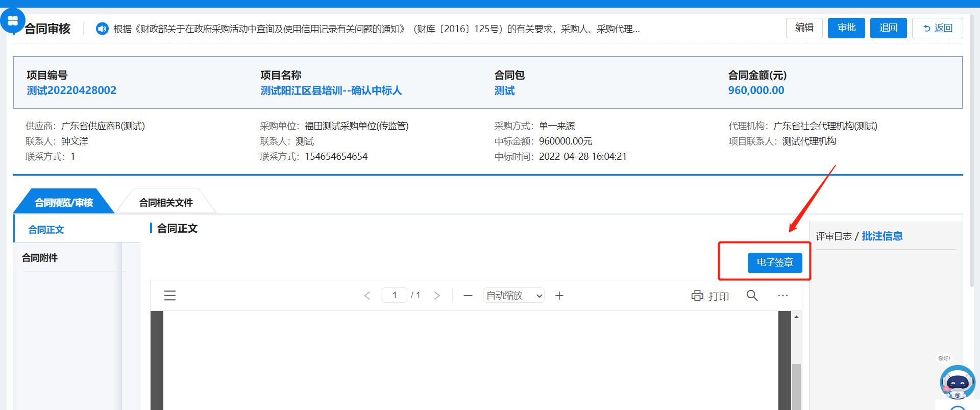Click the blue app grid menu icon
Viewport: 980px width, 410px height.
pyautogui.click(x=13, y=21)
